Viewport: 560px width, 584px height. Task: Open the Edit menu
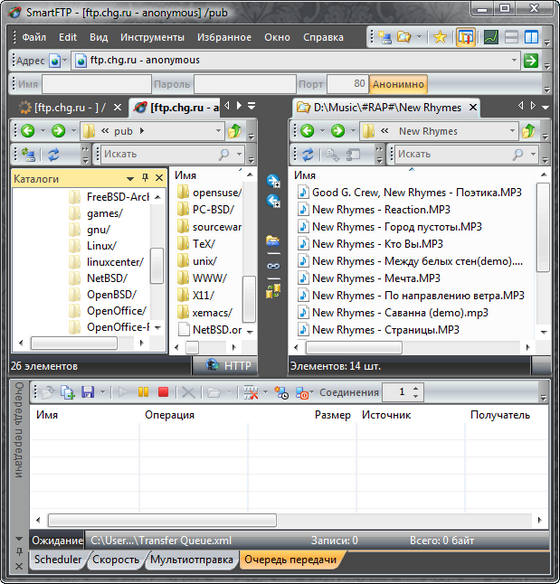67,37
